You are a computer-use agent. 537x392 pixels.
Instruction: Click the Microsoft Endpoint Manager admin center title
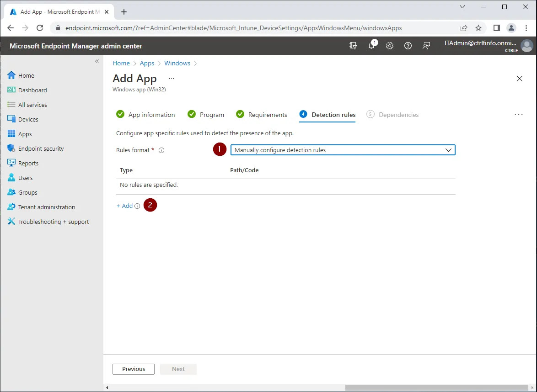pyautogui.click(x=75, y=46)
